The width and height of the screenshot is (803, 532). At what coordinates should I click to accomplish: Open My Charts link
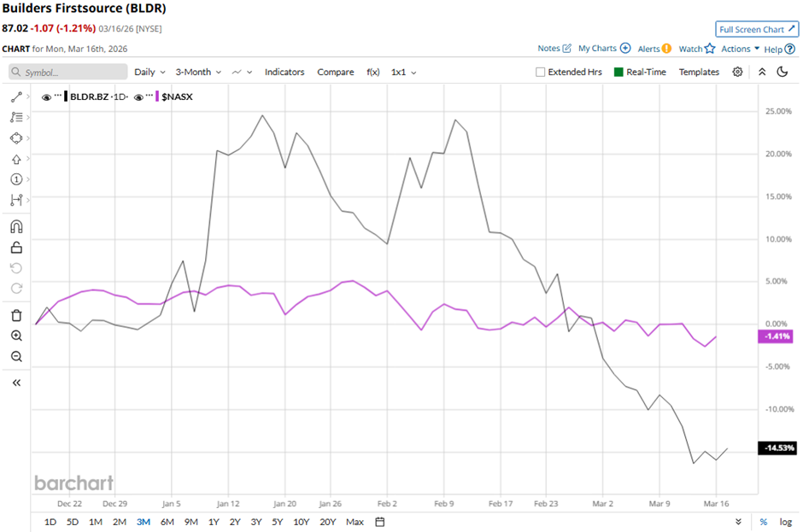coord(604,48)
